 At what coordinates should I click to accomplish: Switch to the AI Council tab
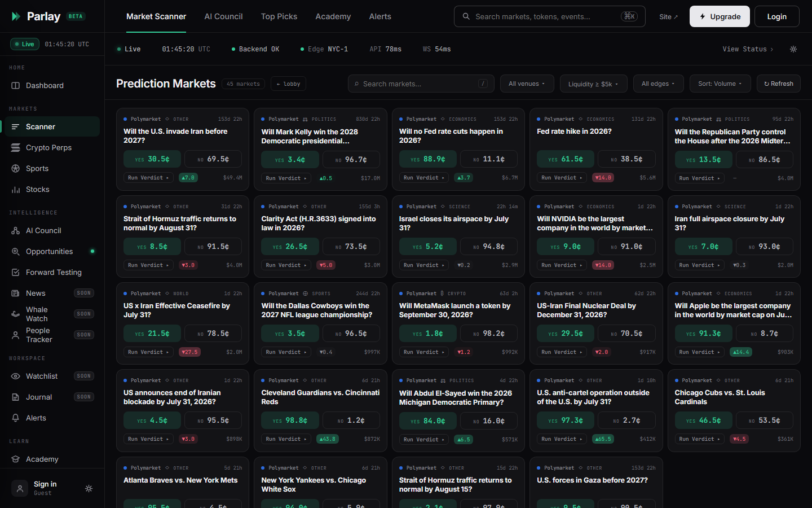tap(223, 16)
